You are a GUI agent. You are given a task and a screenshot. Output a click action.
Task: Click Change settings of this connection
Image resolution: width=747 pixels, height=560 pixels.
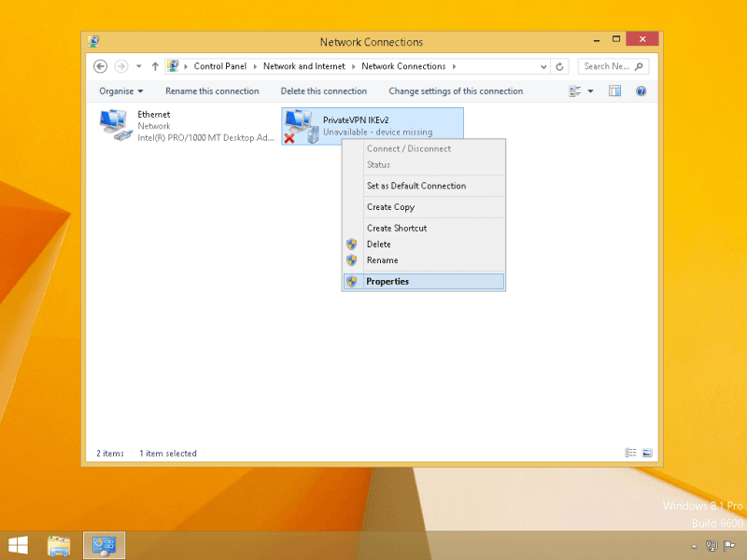tap(456, 91)
